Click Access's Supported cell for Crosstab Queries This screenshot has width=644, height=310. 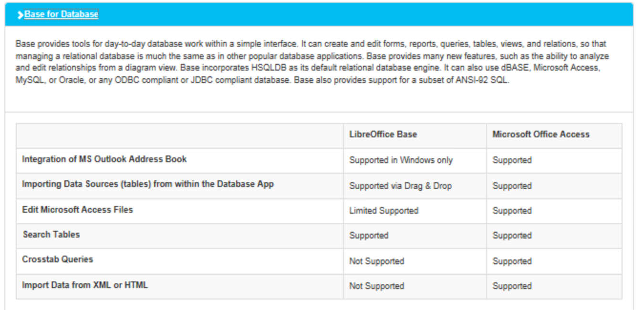click(x=512, y=261)
